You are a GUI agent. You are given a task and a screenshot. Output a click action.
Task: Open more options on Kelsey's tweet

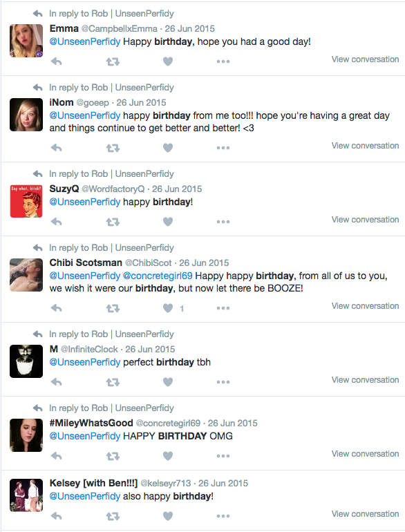tap(223, 516)
